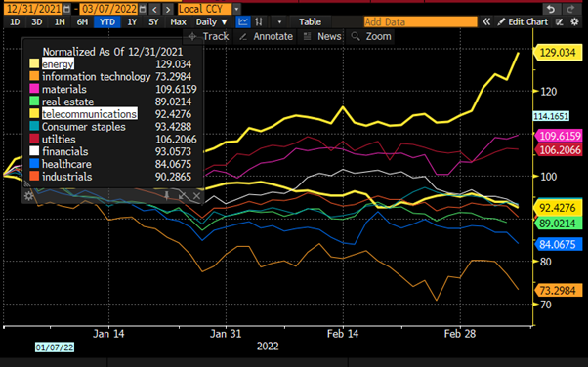Select the materials series name in legend
Viewport: 588px width, 367px height.
pos(64,89)
